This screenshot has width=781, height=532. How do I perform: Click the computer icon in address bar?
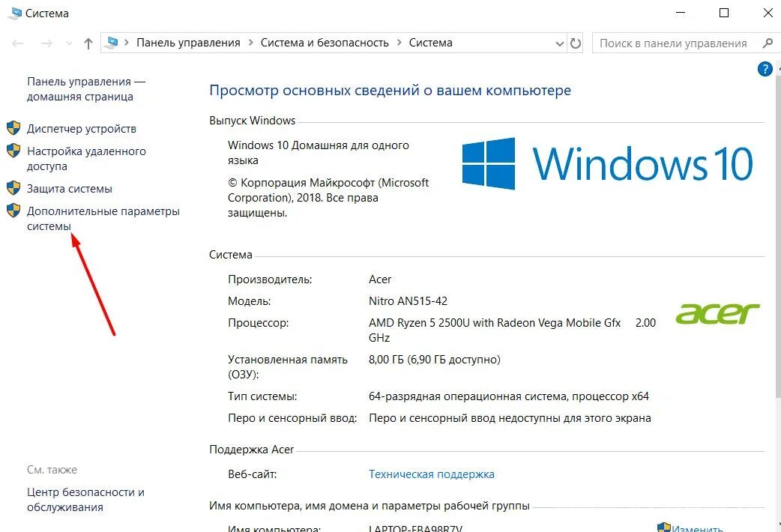(112, 43)
